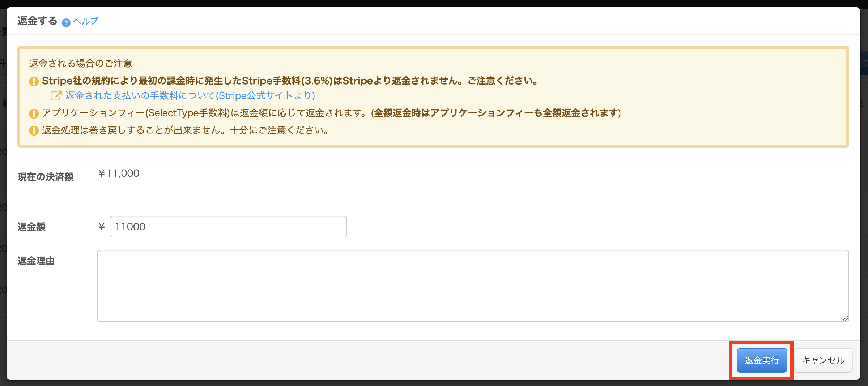Image resolution: width=868 pixels, height=386 pixels.
Task: Grab the 返金理由 textarea resize handle
Action: pos(845,318)
